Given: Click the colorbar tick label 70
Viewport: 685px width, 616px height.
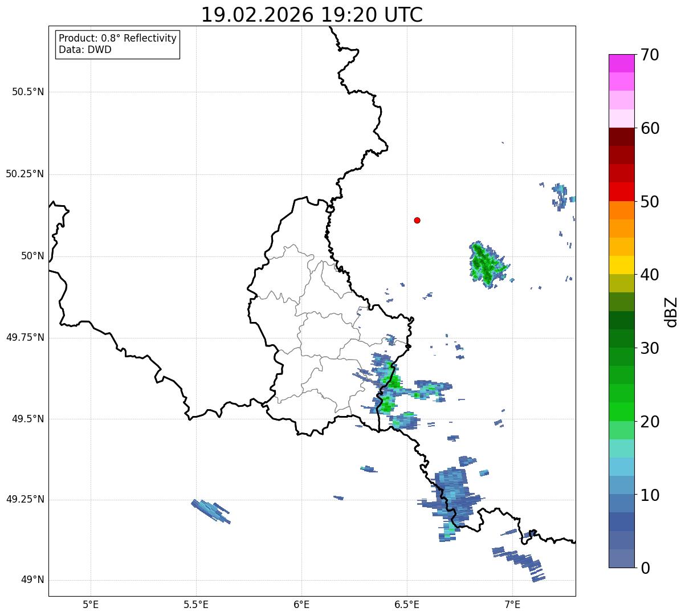Looking at the screenshot, I should point(650,55).
